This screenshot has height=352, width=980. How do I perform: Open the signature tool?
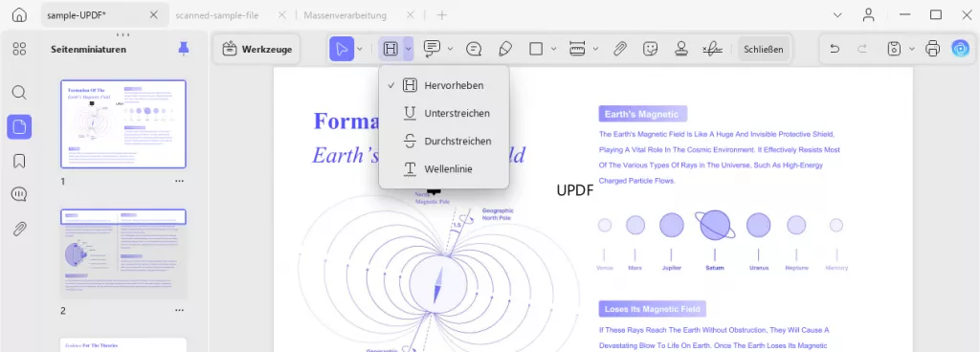pos(711,49)
